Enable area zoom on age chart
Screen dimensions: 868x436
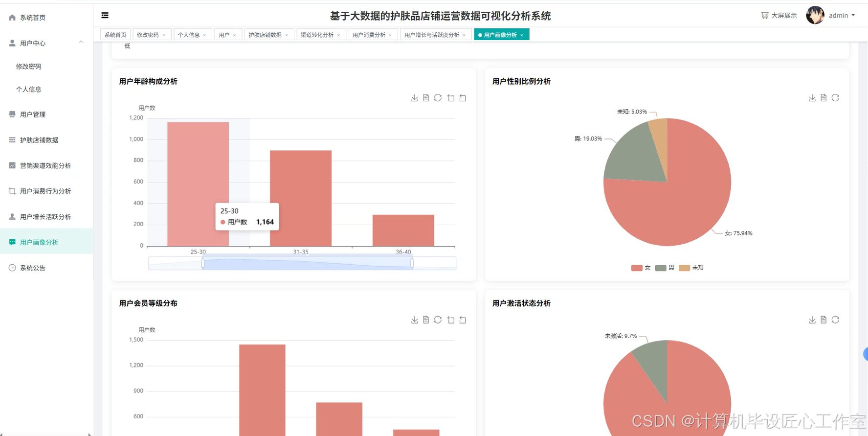(451, 98)
